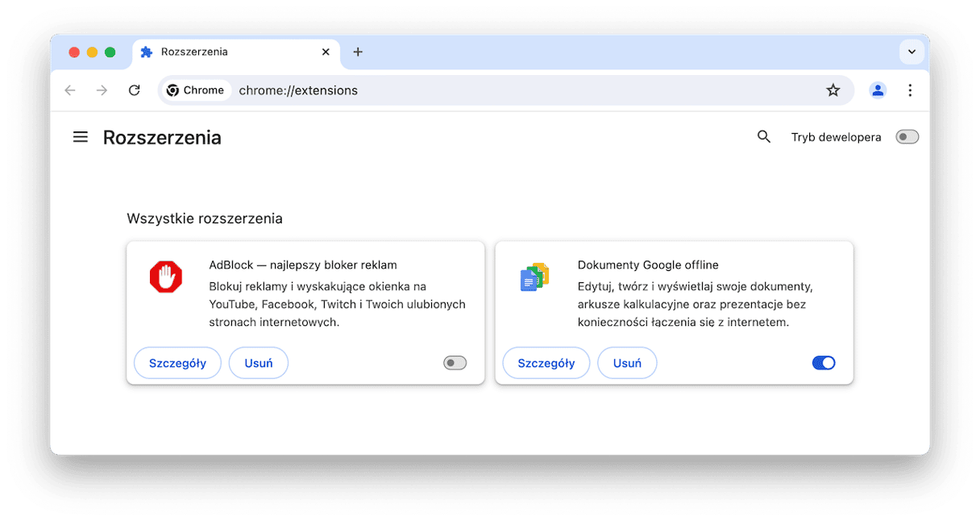Click the Dokumenty Google offline description
Viewport: 980px width, 521px height.
click(x=696, y=304)
